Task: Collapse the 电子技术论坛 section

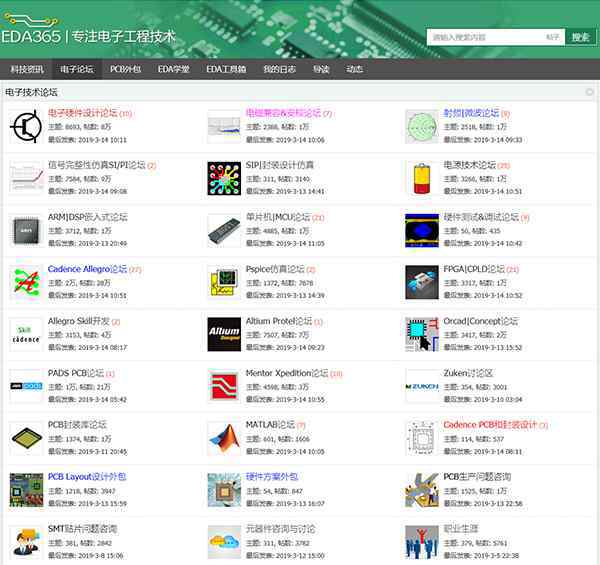Action: tap(590, 91)
